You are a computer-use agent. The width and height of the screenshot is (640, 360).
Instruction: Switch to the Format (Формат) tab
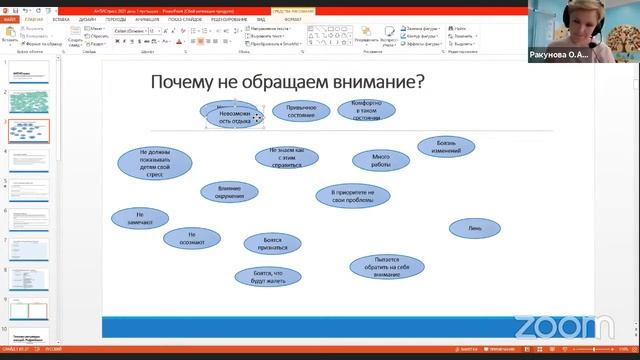point(293,19)
